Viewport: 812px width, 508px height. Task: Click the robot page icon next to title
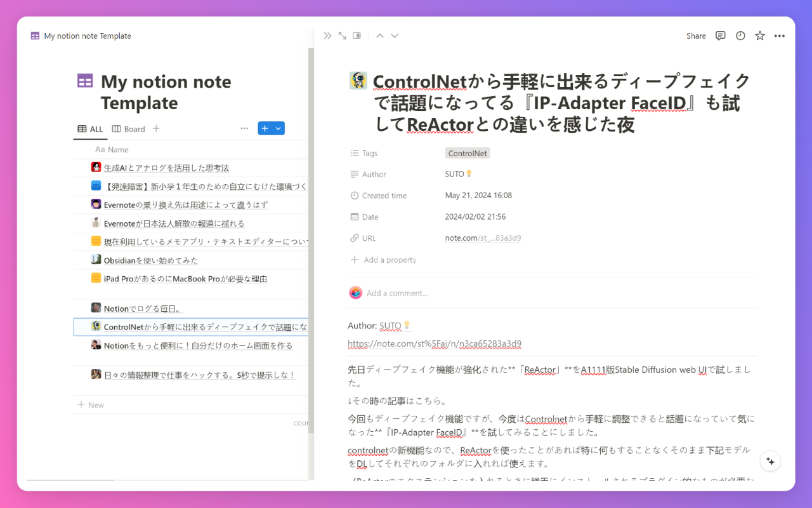[x=358, y=81]
